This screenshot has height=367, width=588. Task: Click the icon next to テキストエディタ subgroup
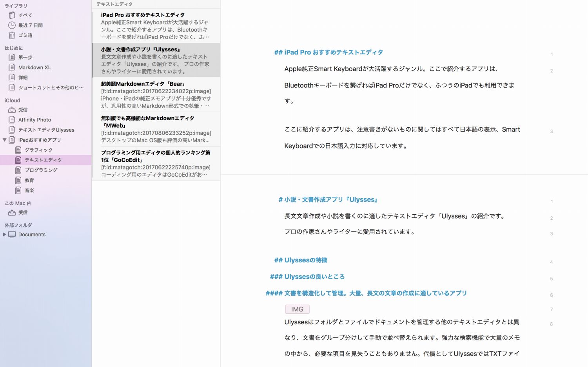(x=18, y=160)
